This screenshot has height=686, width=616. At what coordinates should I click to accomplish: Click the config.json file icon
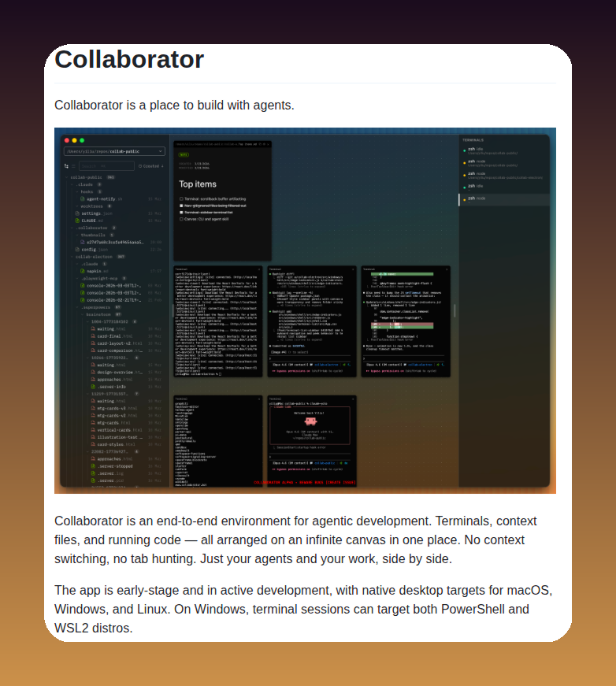click(x=77, y=250)
